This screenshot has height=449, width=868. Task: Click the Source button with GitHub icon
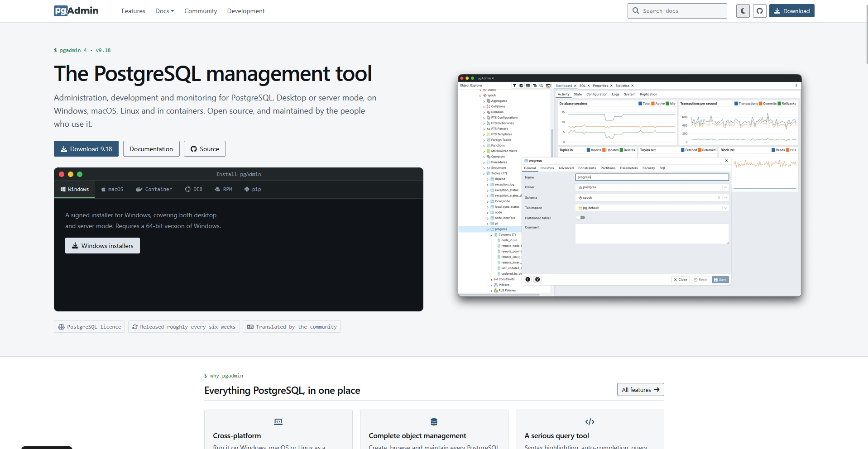(205, 149)
